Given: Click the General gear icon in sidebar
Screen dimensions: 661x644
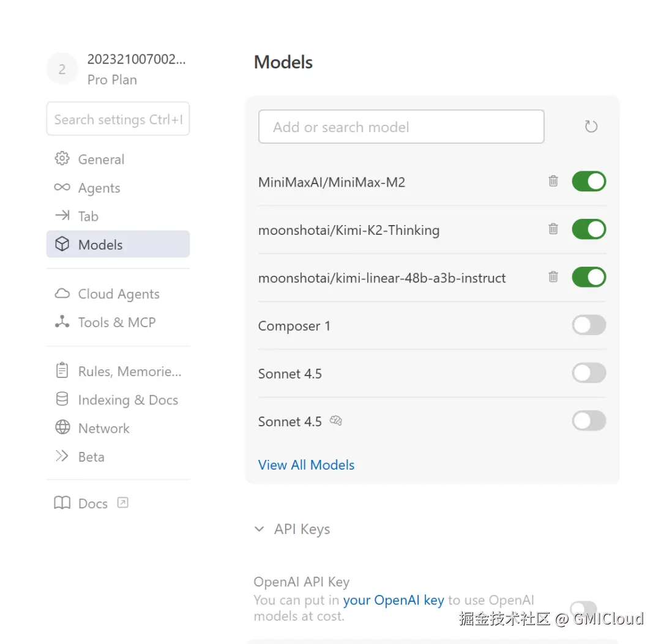Looking at the screenshot, I should pyautogui.click(x=62, y=159).
